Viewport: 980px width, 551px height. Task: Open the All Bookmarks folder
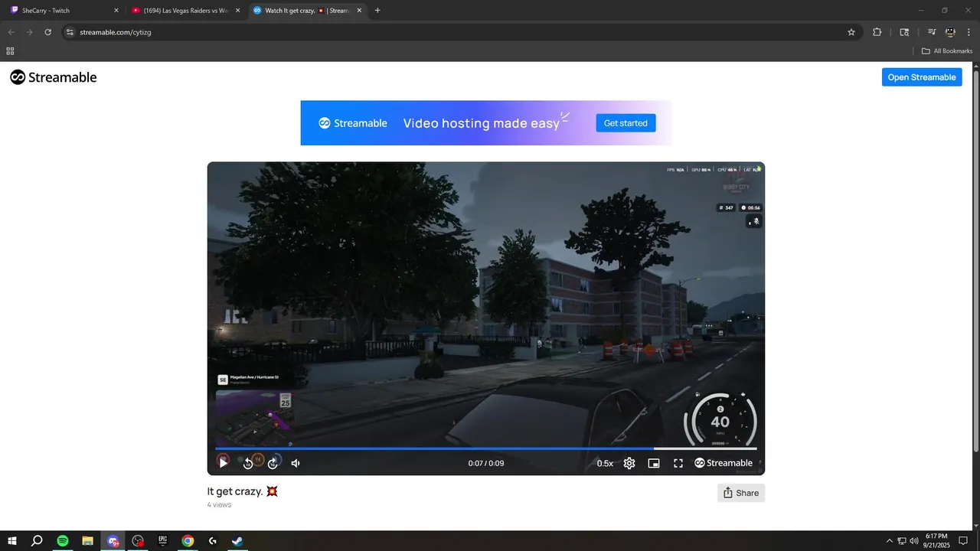pyautogui.click(x=947, y=51)
